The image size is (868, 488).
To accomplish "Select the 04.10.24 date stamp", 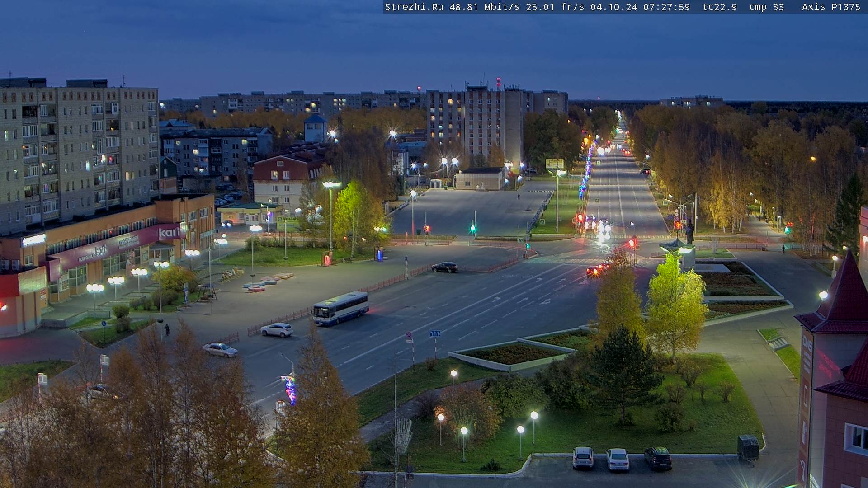I will pyautogui.click(x=613, y=7).
